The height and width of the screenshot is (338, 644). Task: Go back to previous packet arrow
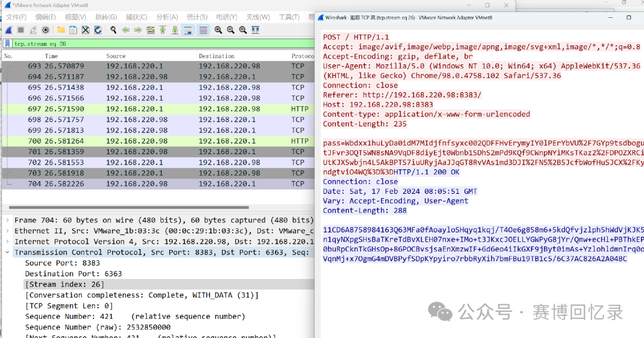point(126,30)
